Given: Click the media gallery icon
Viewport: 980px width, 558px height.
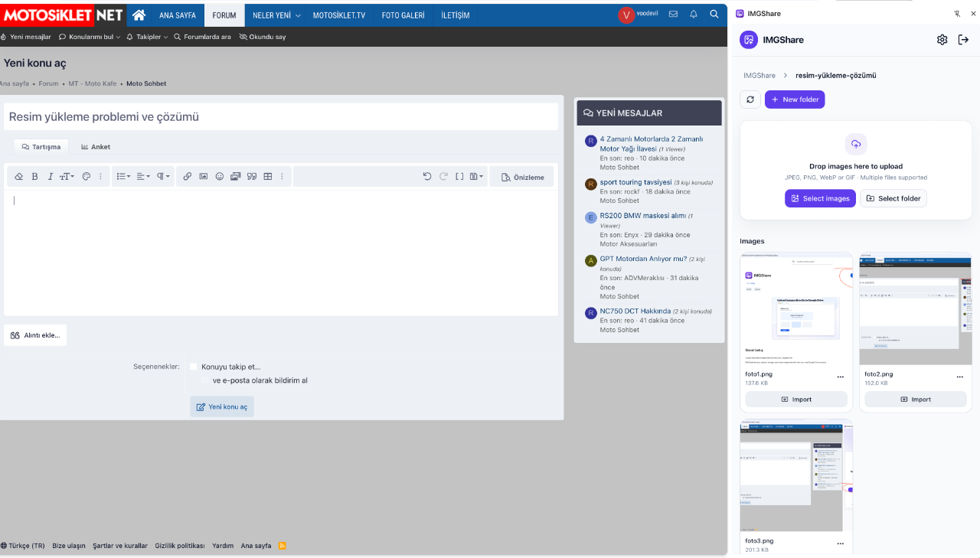Looking at the screenshot, I should (236, 177).
